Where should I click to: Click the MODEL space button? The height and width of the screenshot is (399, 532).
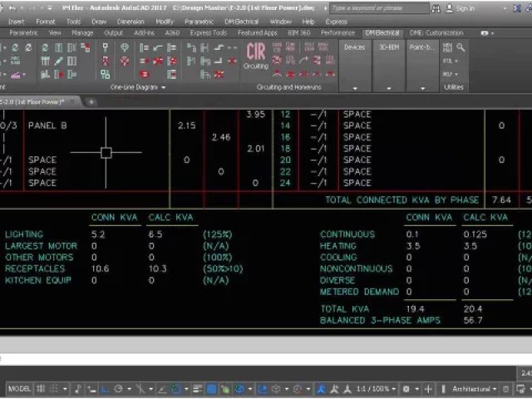[19, 389]
